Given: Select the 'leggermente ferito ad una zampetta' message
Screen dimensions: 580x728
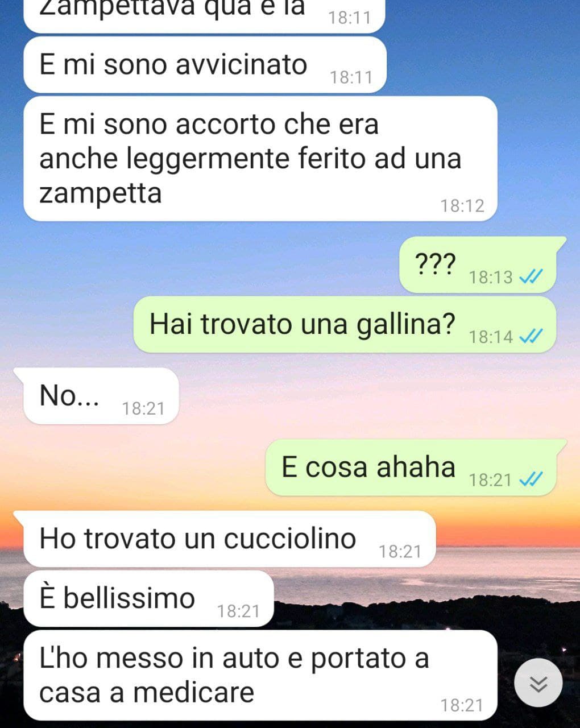Looking at the screenshot, I should 260,159.
